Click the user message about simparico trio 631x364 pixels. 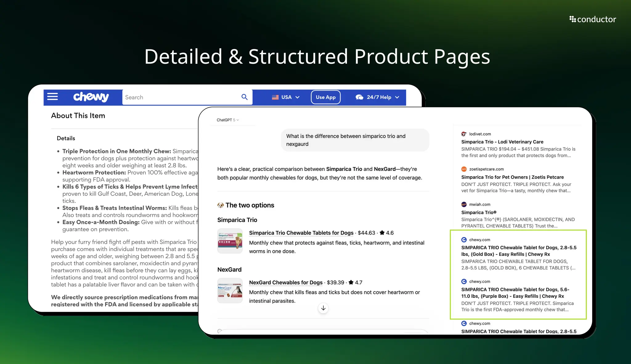[355, 140]
